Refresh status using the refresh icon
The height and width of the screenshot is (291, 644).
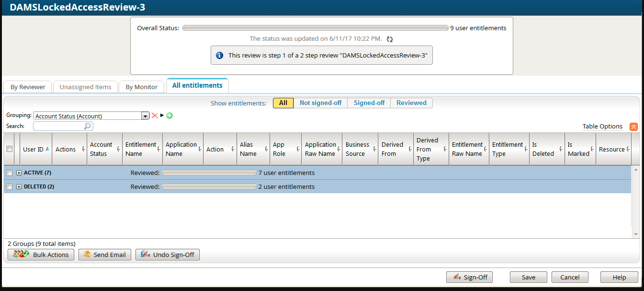point(389,39)
